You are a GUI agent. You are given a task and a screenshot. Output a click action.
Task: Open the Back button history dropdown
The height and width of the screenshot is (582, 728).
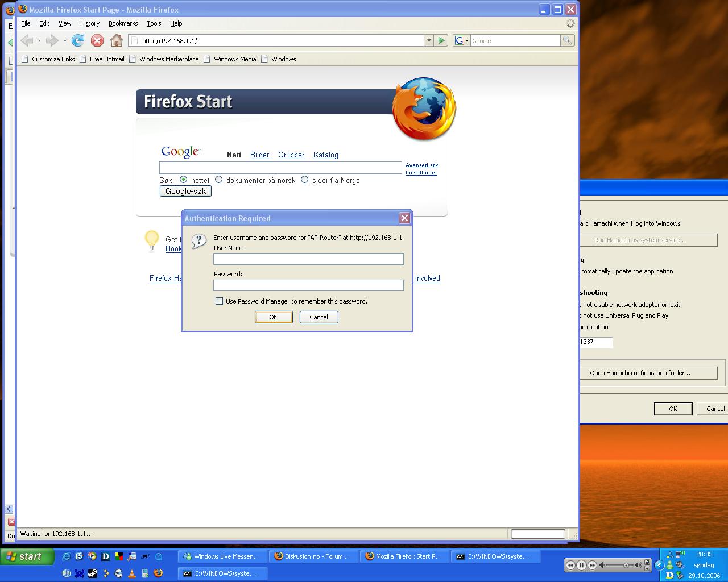pyautogui.click(x=39, y=40)
